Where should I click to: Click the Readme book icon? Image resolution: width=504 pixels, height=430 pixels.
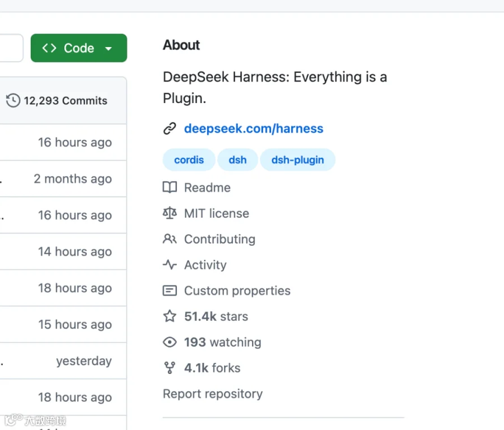[170, 188]
